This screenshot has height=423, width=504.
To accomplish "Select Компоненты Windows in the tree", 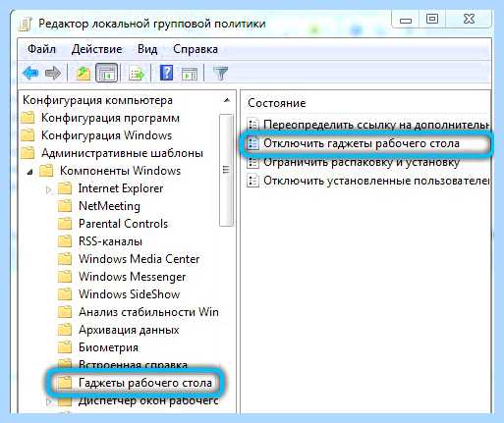I will (x=120, y=171).
